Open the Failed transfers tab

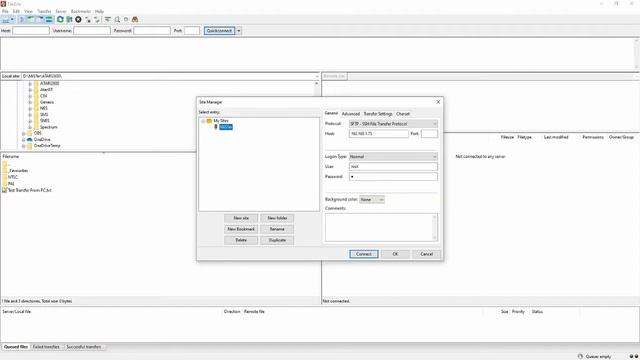click(x=46, y=347)
